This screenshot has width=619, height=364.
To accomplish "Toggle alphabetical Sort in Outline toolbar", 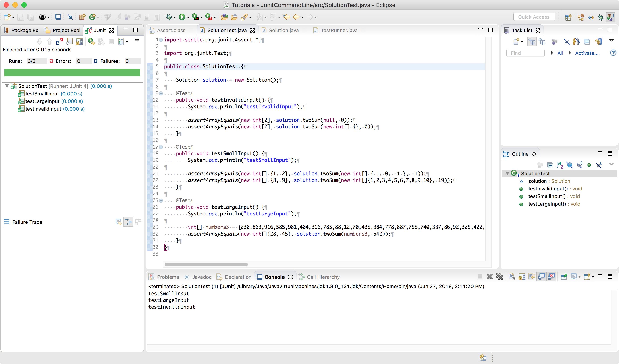I will tap(560, 165).
